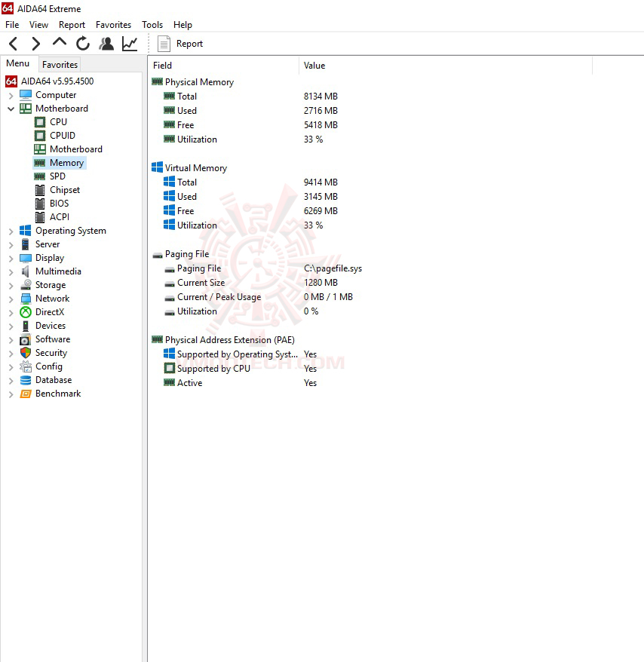Expand the Security tree node
The height and width of the screenshot is (662, 644).
click(x=11, y=354)
